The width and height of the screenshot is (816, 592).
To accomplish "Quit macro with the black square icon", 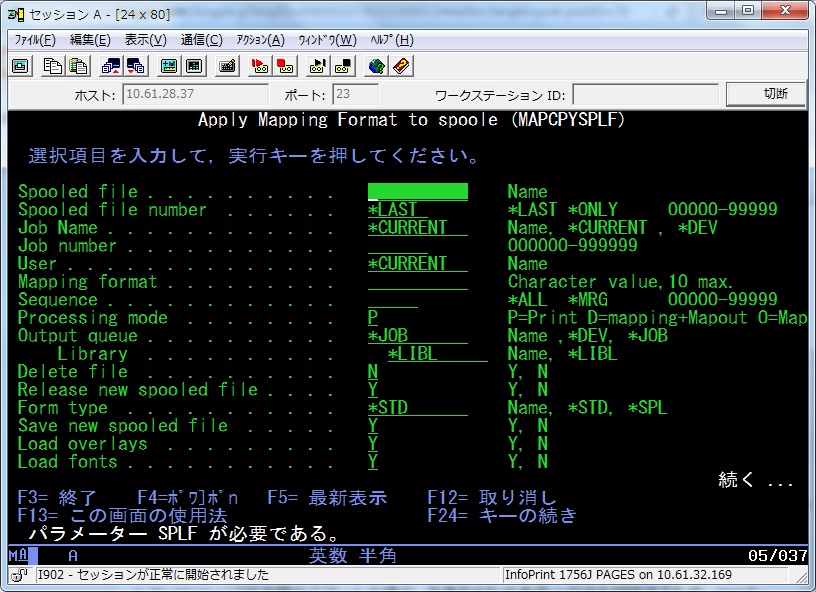I will coord(343,66).
